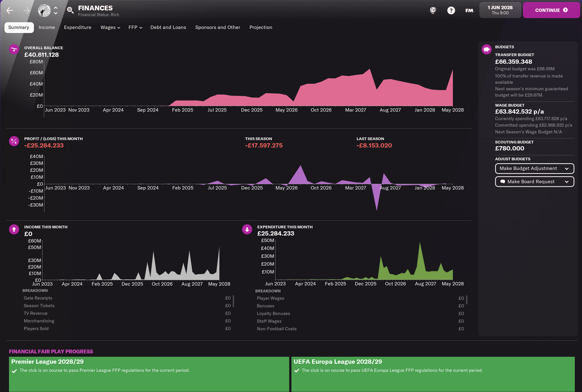Click 'Original budget was £68.59M' text

point(525,69)
